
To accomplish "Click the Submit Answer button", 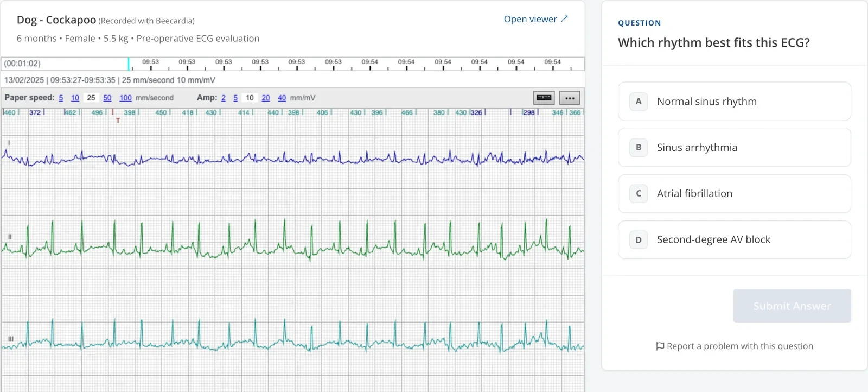I will click(x=792, y=306).
